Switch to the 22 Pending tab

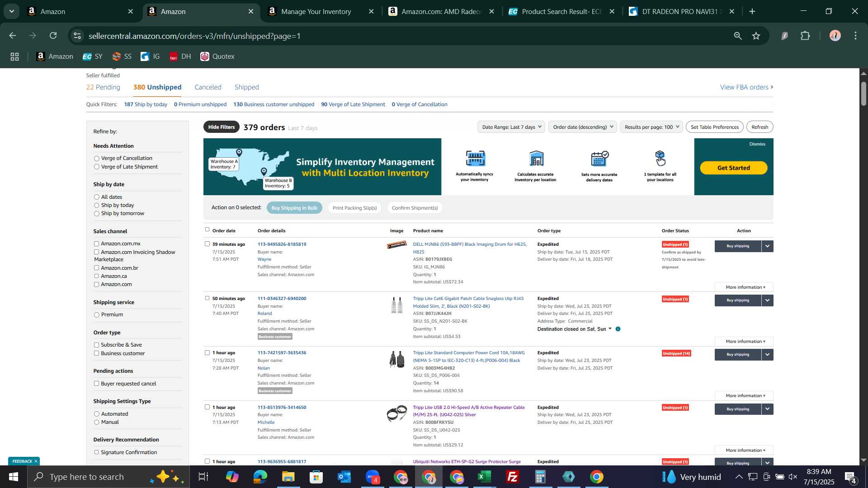point(103,87)
